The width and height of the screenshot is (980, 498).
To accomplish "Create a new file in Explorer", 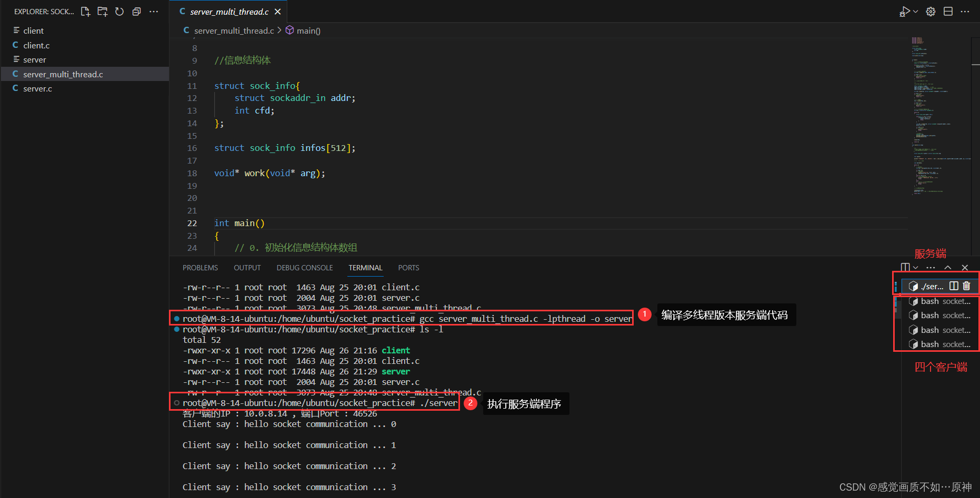I will pyautogui.click(x=85, y=12).
